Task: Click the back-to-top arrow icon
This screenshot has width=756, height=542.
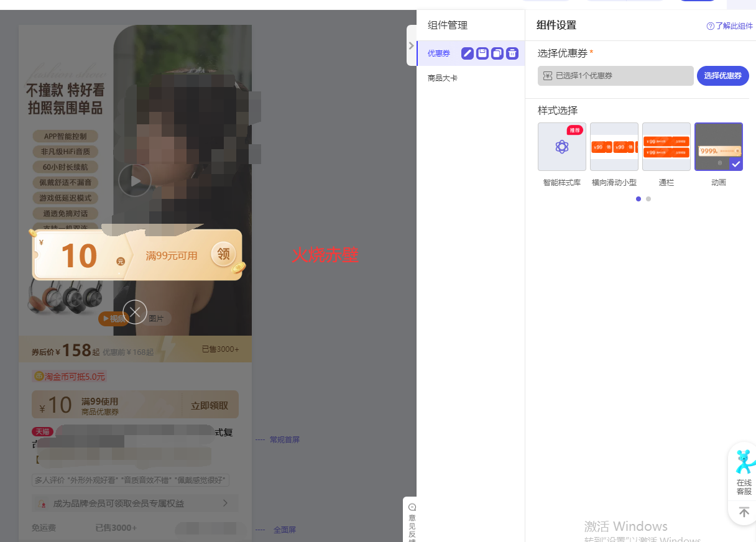Action: [744, 512]
